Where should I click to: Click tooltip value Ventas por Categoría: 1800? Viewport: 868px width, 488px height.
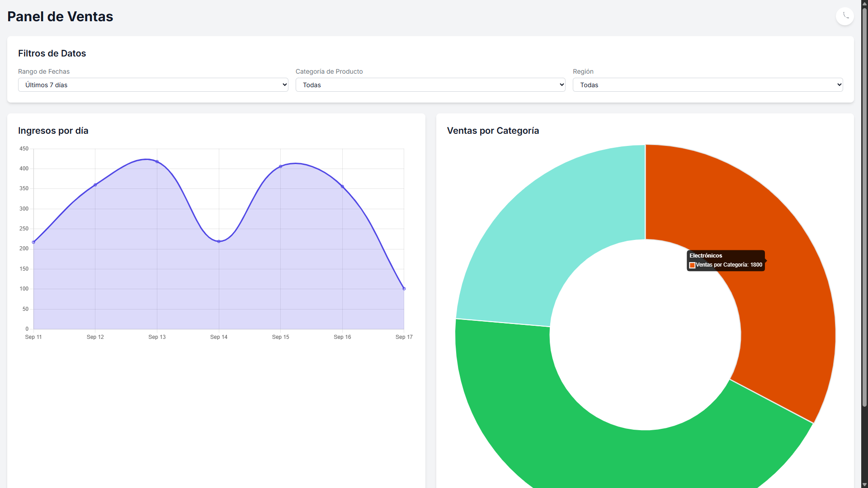pyautogui.click(x=729, y=265)
